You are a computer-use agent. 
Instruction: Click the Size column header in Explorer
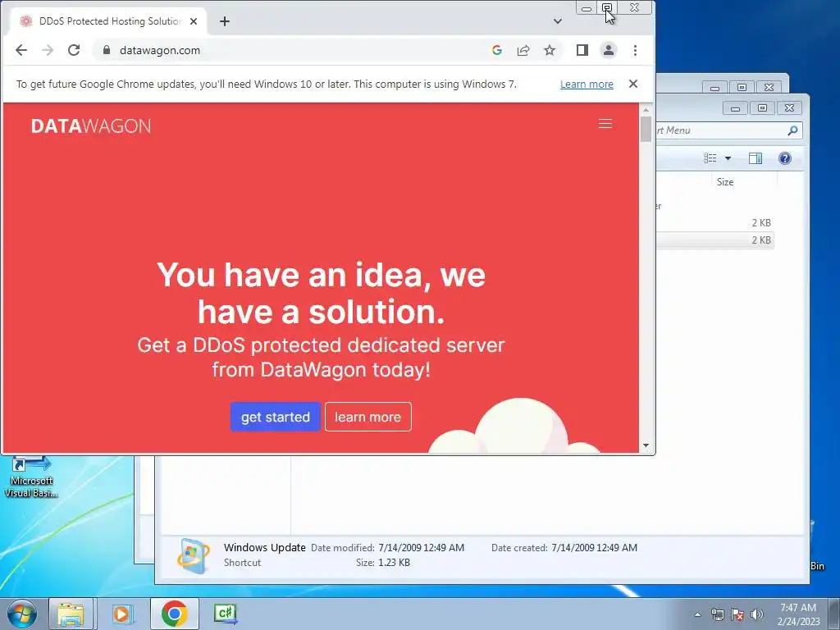725,182
